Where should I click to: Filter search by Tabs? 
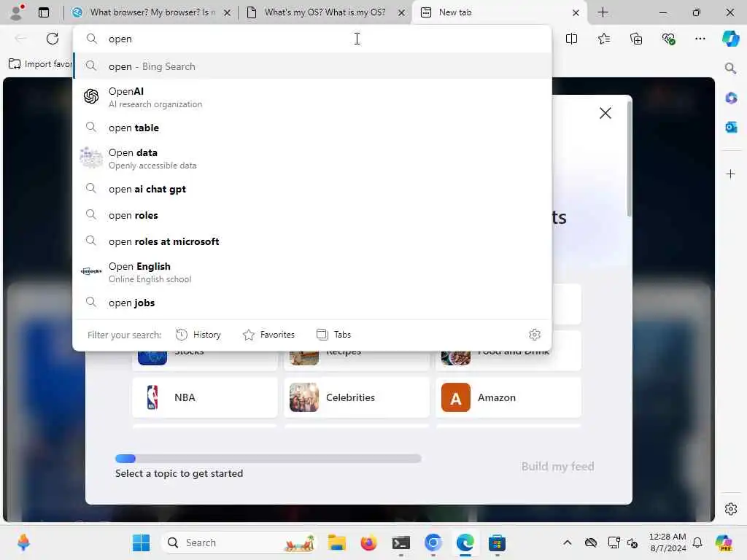pos(333,334)
